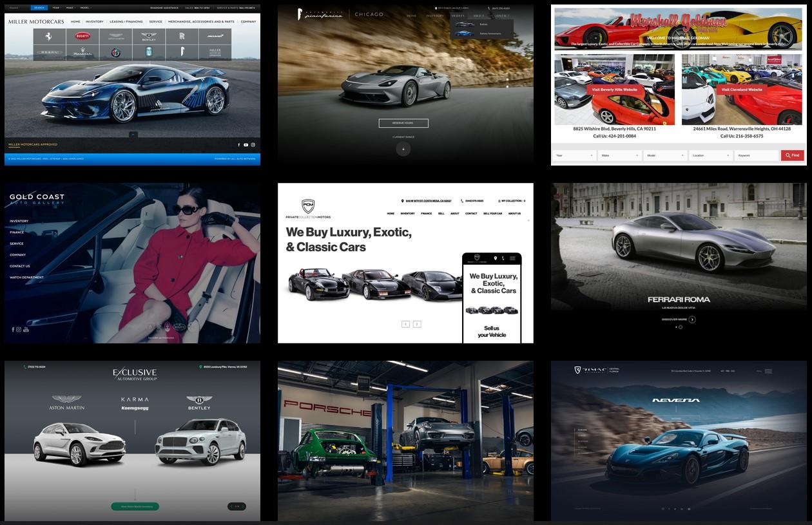Image resolution: width=812 pixels, height=525 pixels.
Task: Open Gold Coast Instagram icon
Action: click(19, 330)
